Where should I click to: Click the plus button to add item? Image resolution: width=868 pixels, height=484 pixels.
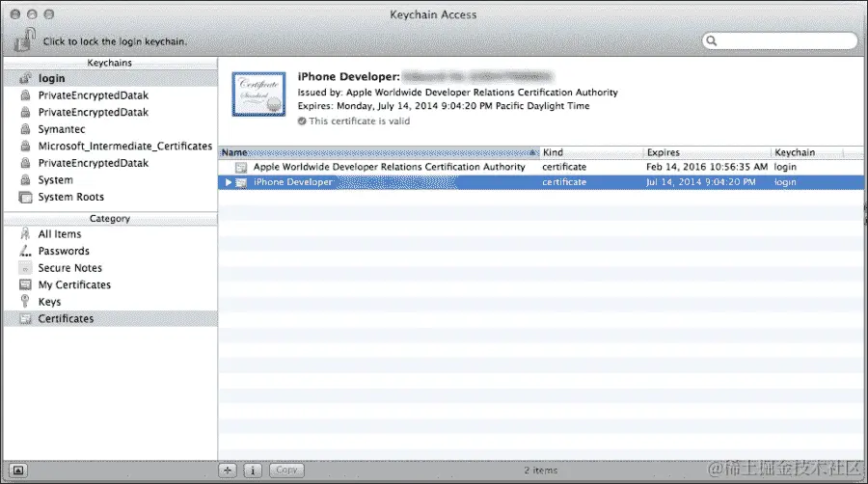228,471
